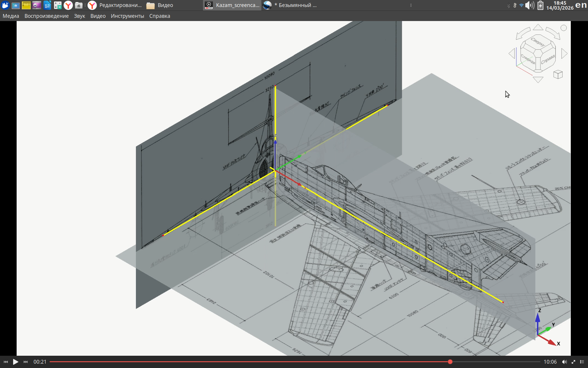Viewport: 588px width, 368px height.
Task: Click the play button in player controls
Action: pyautogui.click(x=16, y=362)
